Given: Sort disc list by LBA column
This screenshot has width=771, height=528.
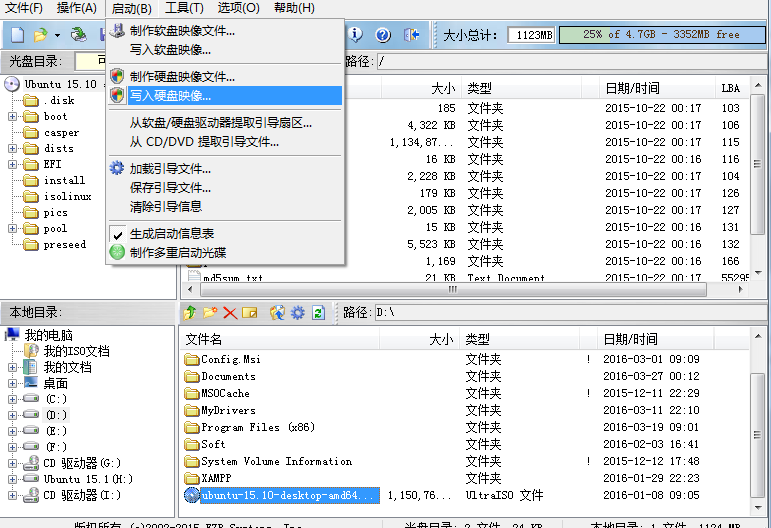Looking at the screenshot, I should pos(731,88).
